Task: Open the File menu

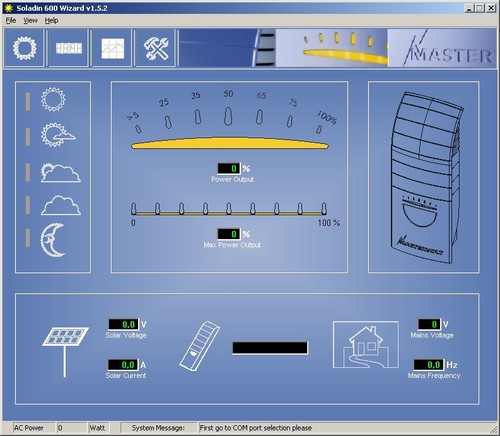Action: click(11, 21)
